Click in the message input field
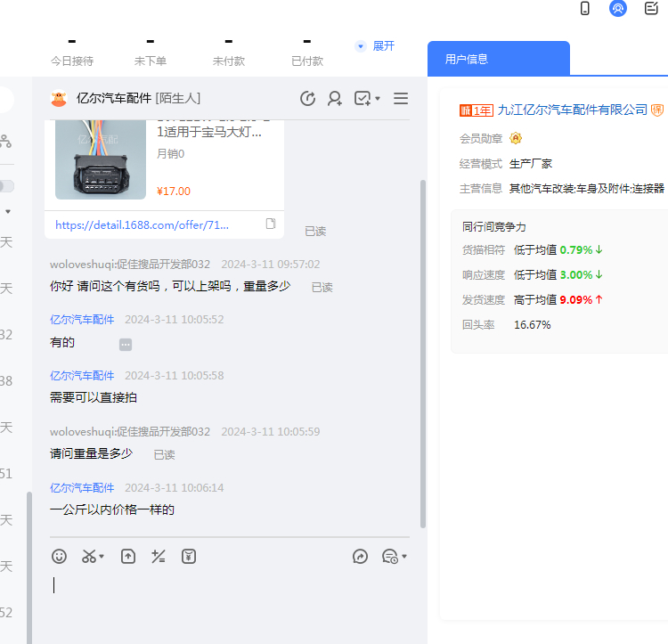The image size is (668, 644). click(x=223, y=597)
